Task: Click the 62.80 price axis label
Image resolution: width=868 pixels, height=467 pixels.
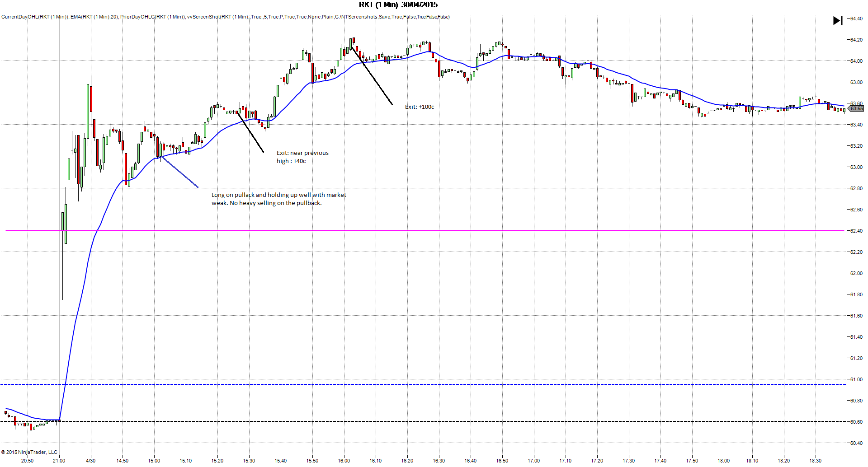Action: coord(856,188)
